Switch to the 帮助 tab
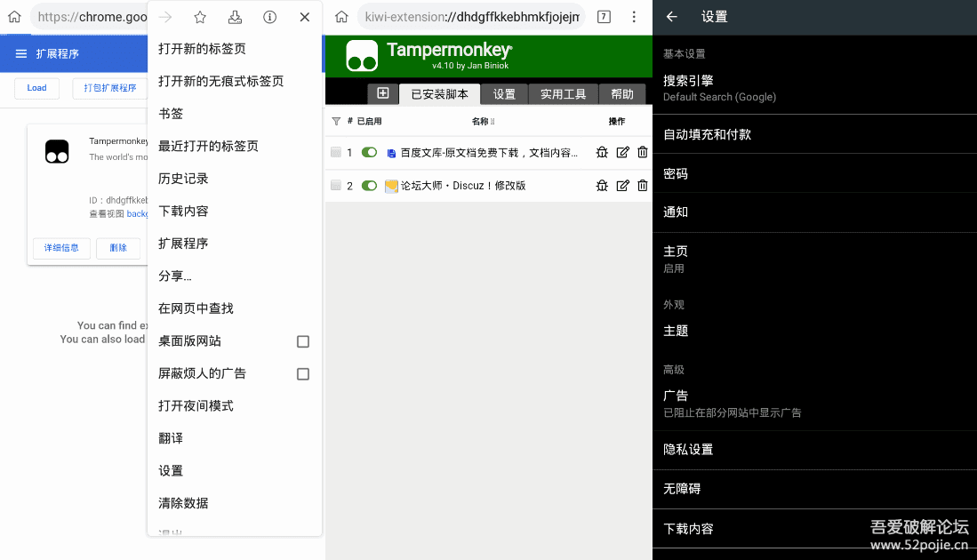This screenshot has height=560, width=977. pos(621,94)
